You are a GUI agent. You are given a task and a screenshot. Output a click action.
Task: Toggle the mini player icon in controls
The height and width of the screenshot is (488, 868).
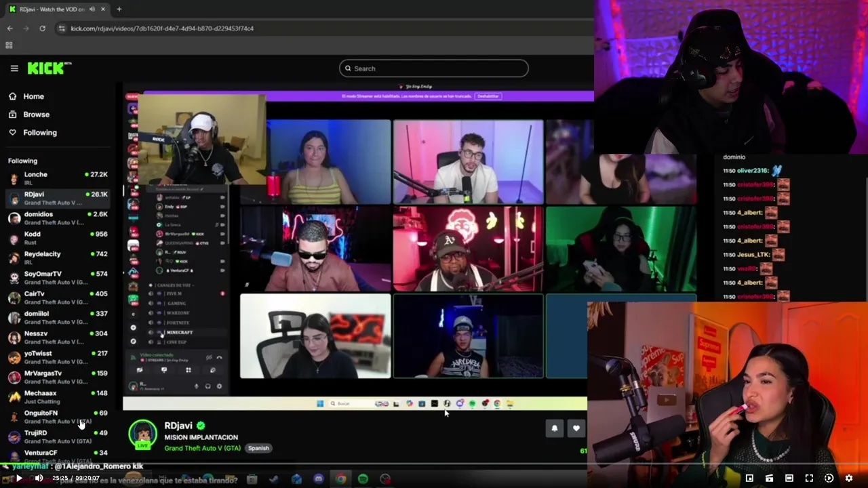tap(749, 479)
